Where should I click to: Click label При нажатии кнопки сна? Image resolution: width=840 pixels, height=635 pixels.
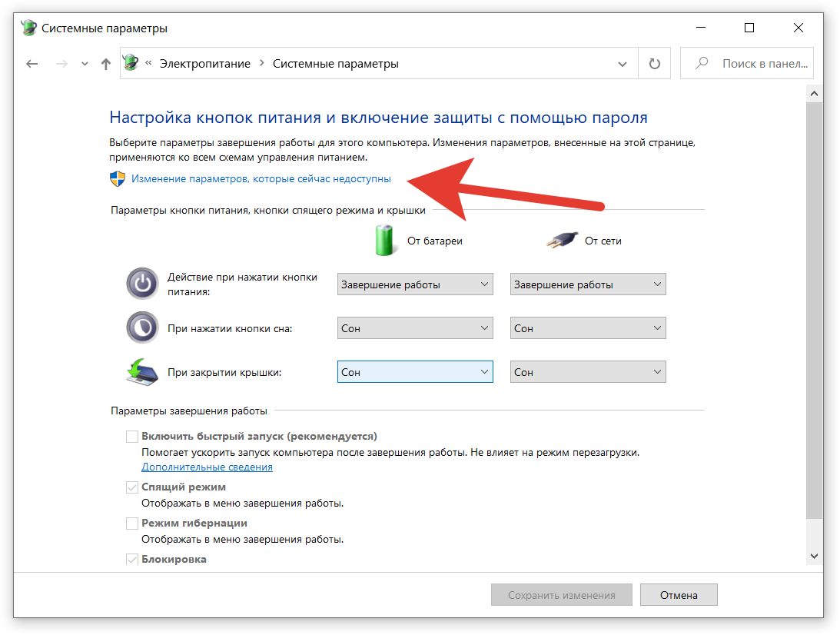pyautogui.click(x=230, y=328)
